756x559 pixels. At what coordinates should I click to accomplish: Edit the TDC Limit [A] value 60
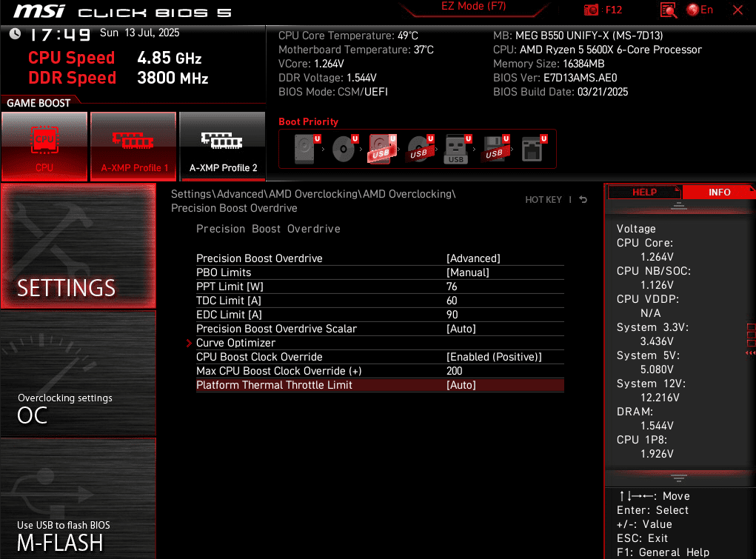pos(380,301)
